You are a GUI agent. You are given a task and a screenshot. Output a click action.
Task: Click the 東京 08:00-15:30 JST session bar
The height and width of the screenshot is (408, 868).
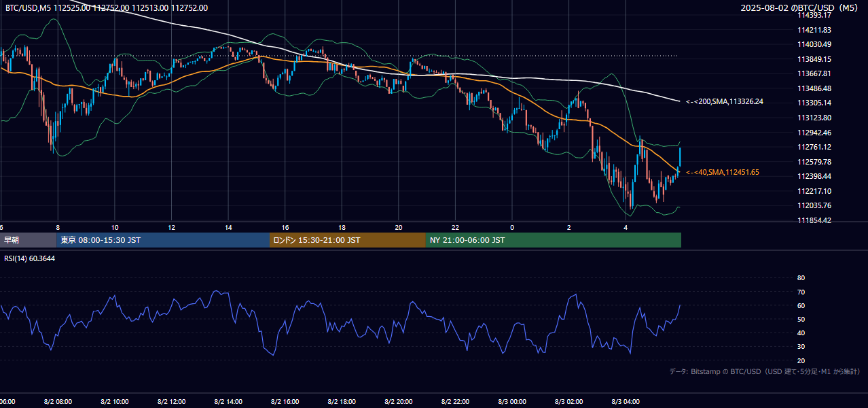(163, 240)
